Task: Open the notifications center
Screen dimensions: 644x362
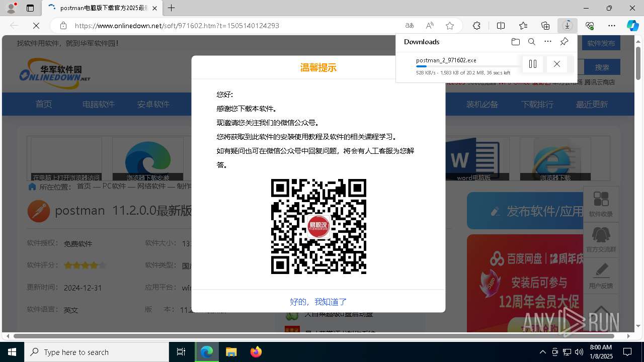Action: 627,352
